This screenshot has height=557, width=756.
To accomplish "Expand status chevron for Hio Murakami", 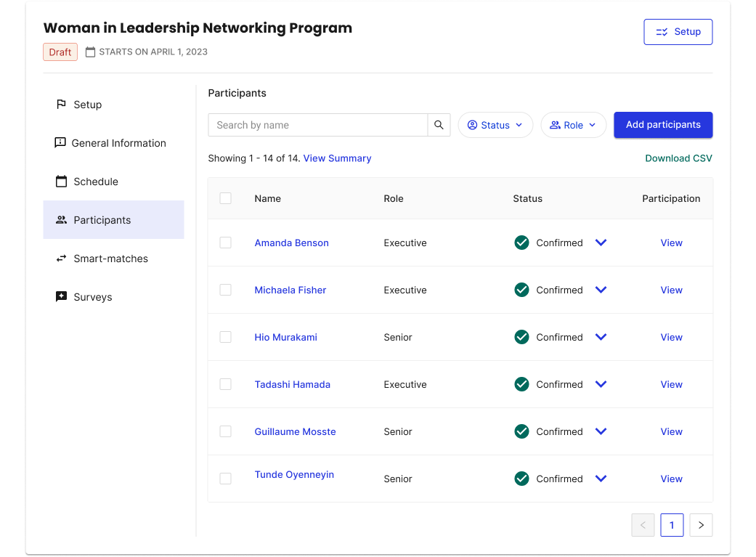I will click(x=601, y=337).
